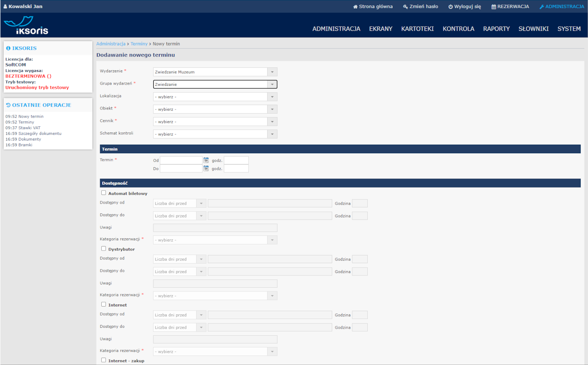Tick the Dystrybutor checkbox
The image size is (588, 365).
click(x=103, y=249)
